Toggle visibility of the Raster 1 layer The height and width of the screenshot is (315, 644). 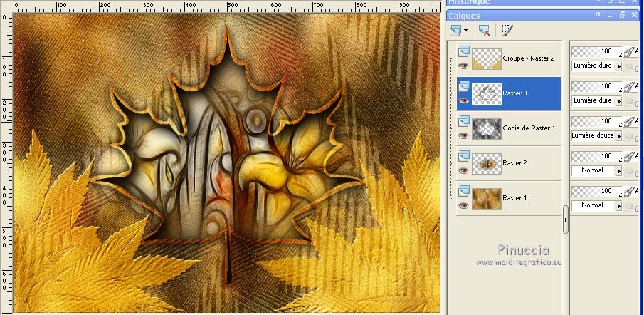pos(464,205)
